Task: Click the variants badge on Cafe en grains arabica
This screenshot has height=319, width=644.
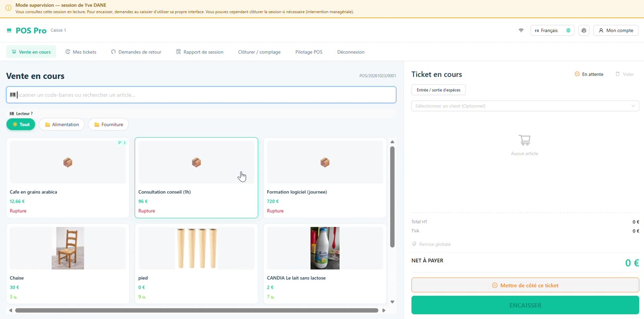Action: pyautogui.click(x=122, y=143)
